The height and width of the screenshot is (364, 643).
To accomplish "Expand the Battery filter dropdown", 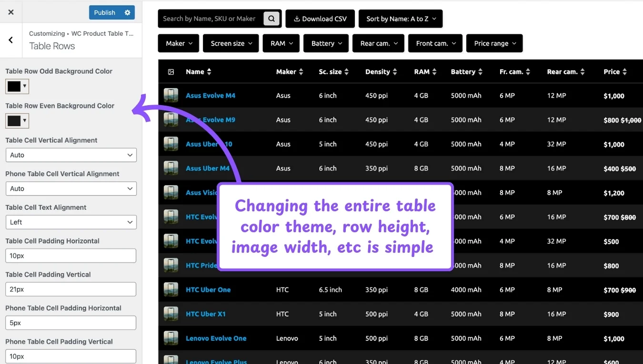I will [x=326, y=43].
